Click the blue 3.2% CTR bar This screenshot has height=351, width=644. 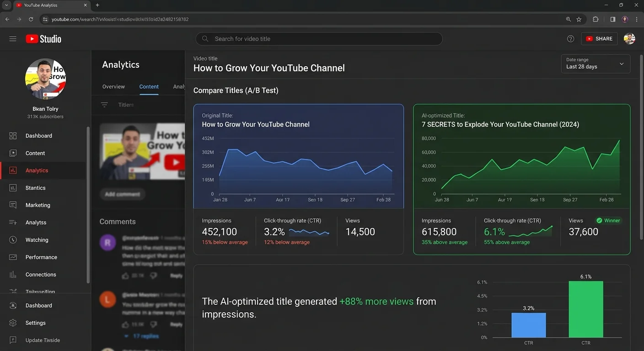529,325
